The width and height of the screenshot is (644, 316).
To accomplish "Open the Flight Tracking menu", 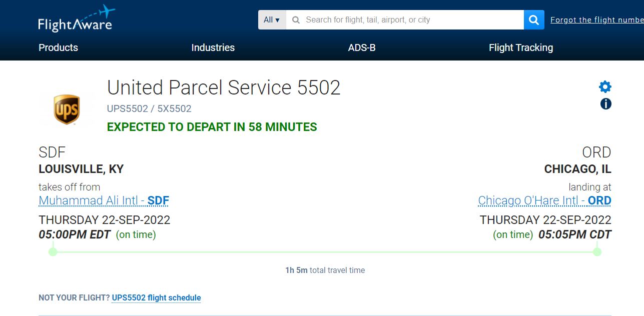I will point(520,48).
